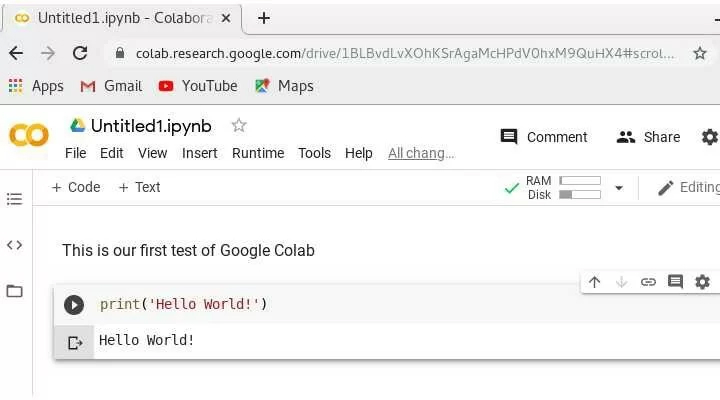The height and width of the screenshot is (400, 720).
Task: Run the print Hello World cell
Action: 74,305
